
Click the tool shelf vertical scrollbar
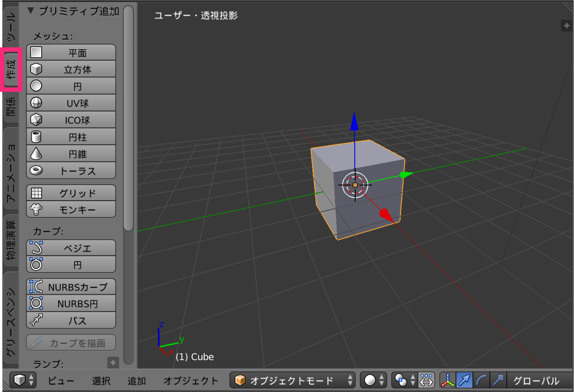(x=128, y=118)
